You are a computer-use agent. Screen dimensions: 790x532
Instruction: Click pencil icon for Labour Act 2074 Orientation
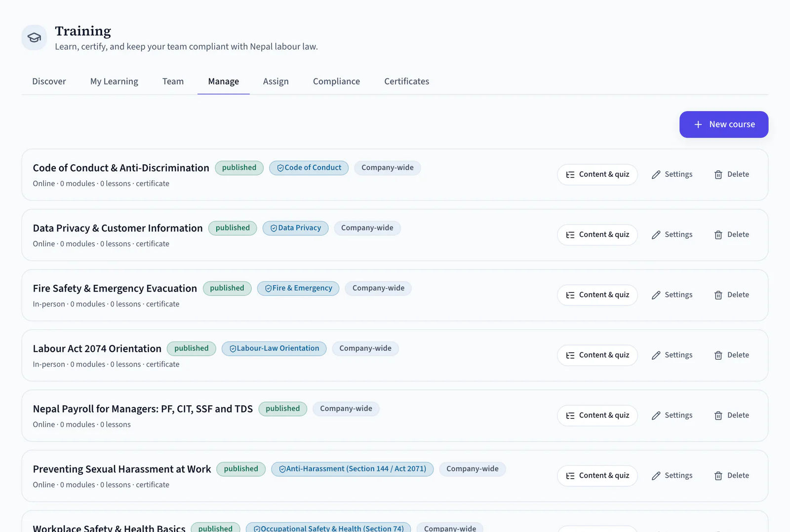tap(656, 355)
